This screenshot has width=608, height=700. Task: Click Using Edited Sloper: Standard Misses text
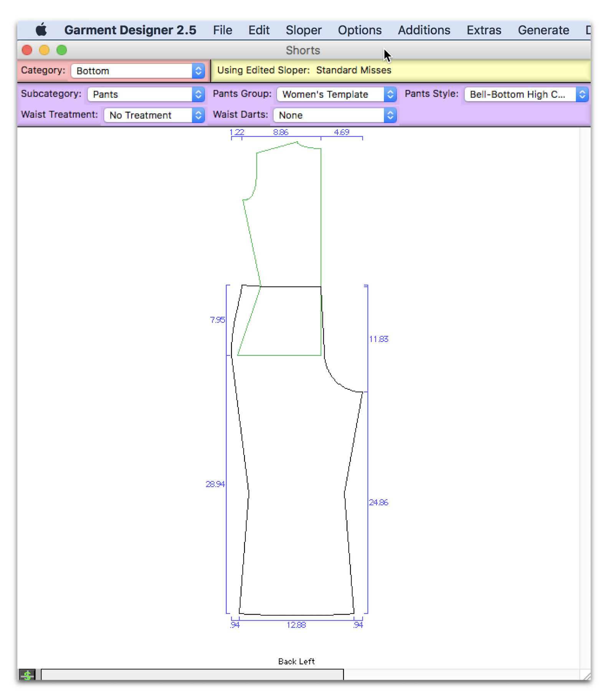pyautogui.click(x=304, y=70)
